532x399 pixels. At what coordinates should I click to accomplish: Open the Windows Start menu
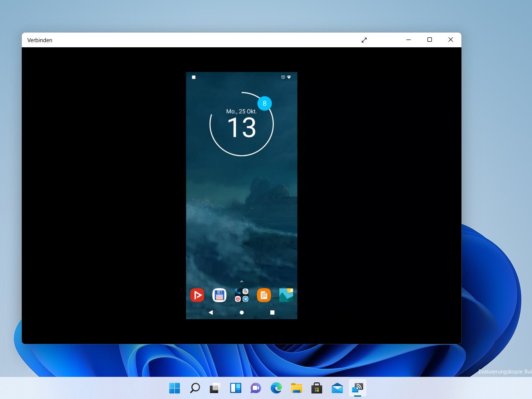(x=174, y=388)
